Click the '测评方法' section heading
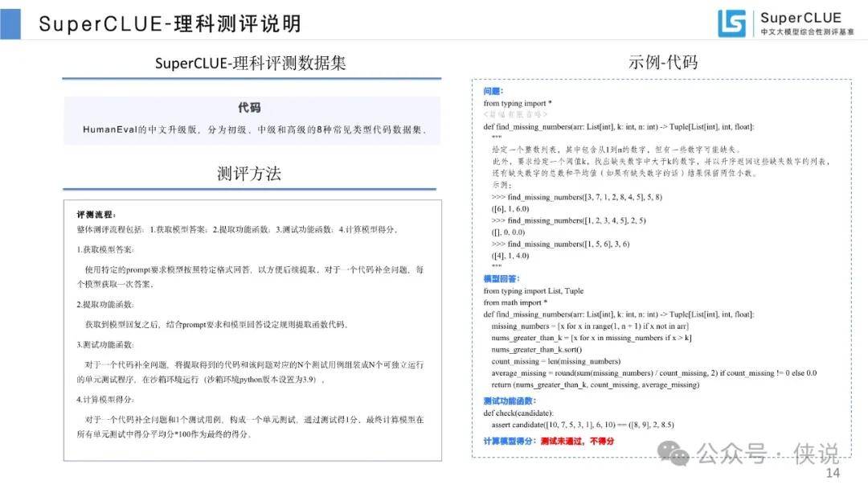Viewport: 868px width, 489px height. tap(249, 174)
